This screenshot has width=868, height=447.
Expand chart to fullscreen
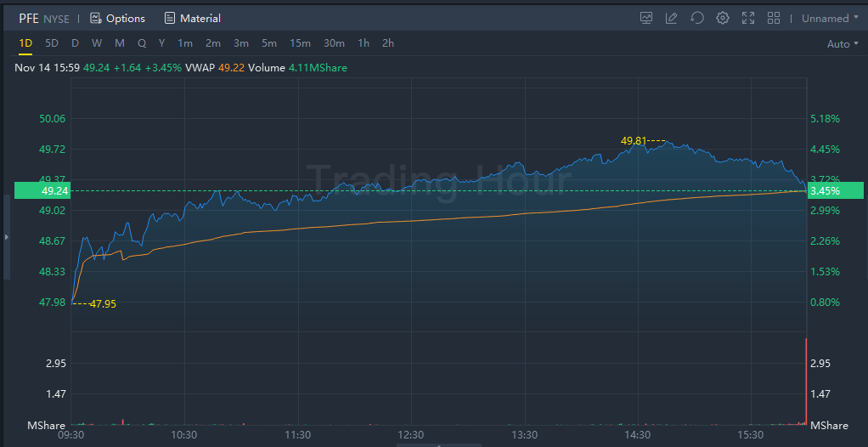point(748,18)
